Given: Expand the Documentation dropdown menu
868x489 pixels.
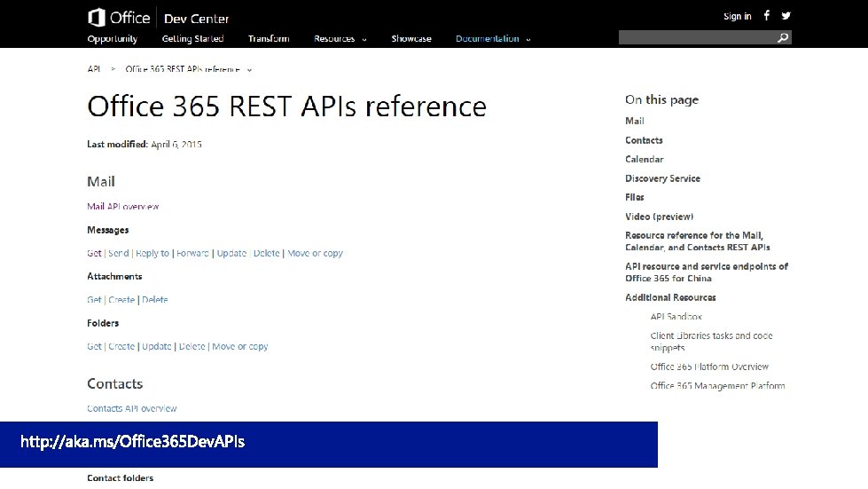Looking at the screenshot, I should click(493, 39).
